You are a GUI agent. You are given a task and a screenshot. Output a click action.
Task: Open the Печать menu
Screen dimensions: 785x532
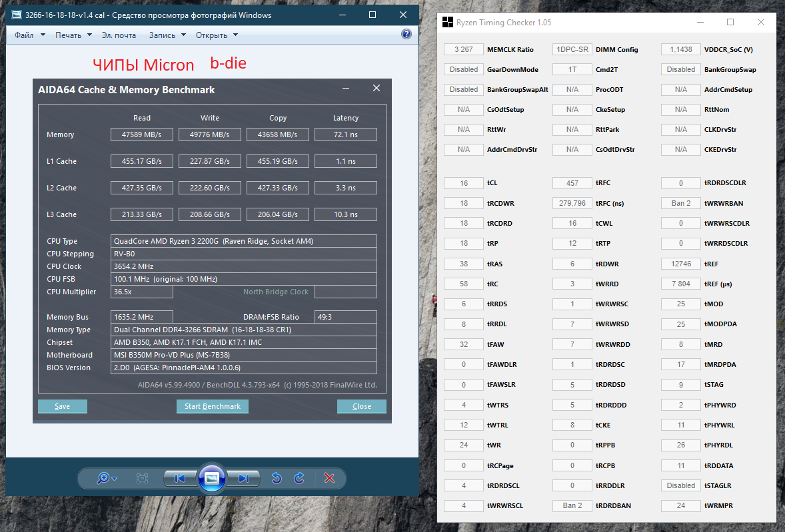68,35
